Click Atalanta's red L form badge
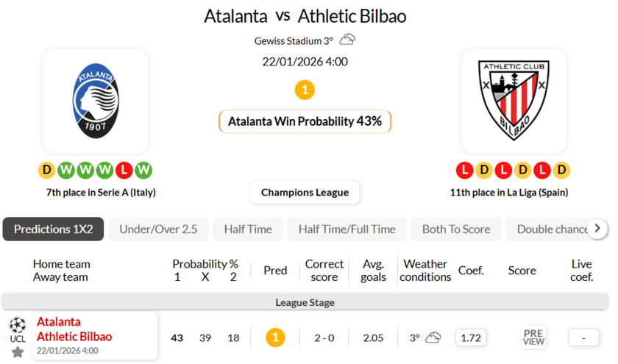618x364 pixels. coord(124,171)
